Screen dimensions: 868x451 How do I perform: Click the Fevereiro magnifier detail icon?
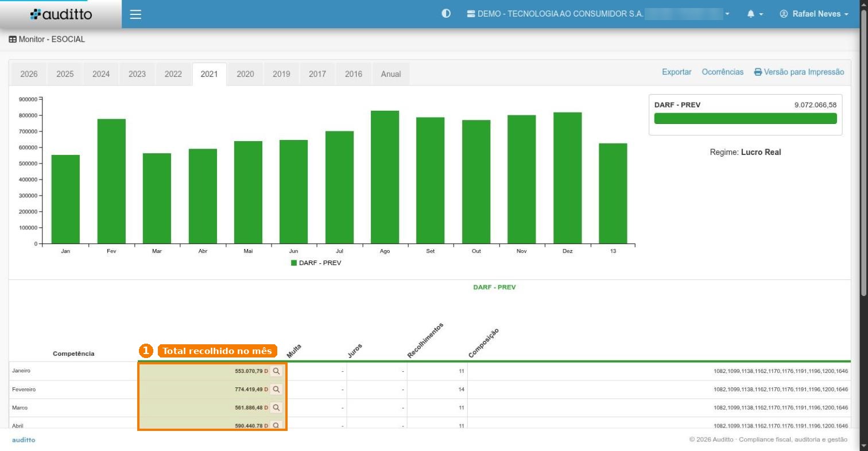click(276, 390)
